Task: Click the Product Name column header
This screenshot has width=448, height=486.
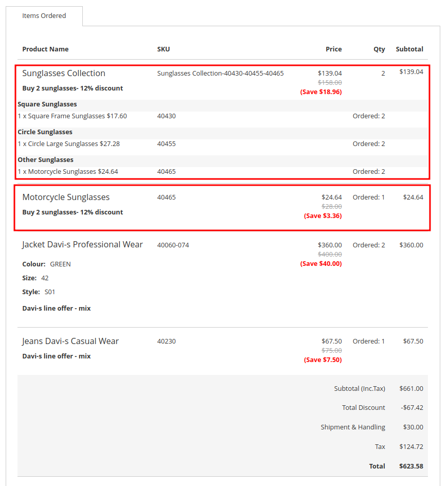Action: tap(45, 49)
